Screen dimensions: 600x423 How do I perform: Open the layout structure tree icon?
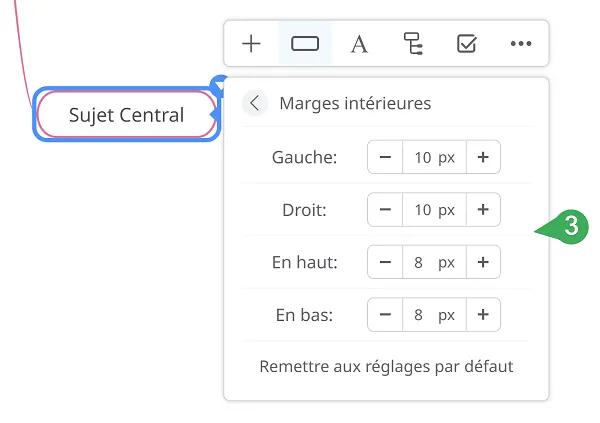[x=413, y=43]
